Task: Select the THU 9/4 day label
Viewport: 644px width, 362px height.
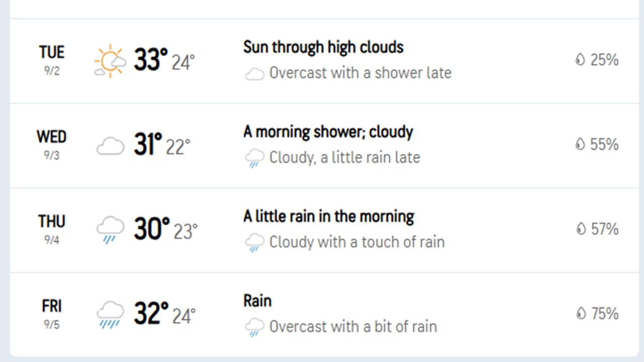Action: [x=51, y=228]
